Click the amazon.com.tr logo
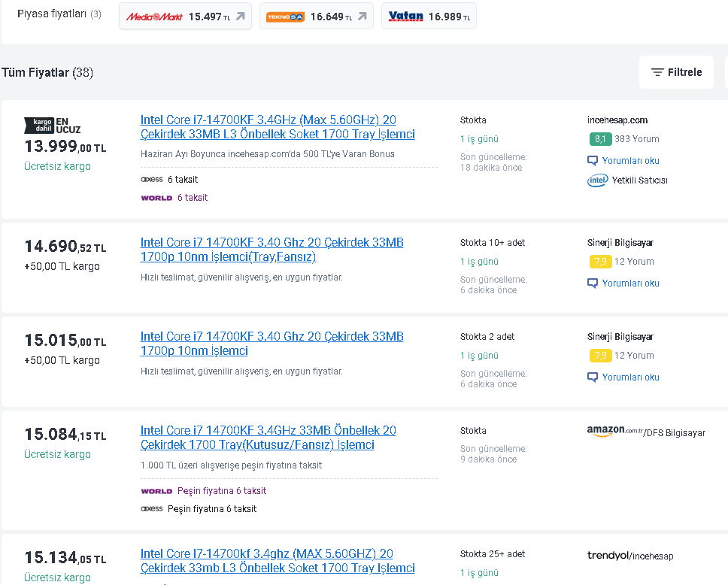Viewport: 728px width, 585px height. coord(614,431)
